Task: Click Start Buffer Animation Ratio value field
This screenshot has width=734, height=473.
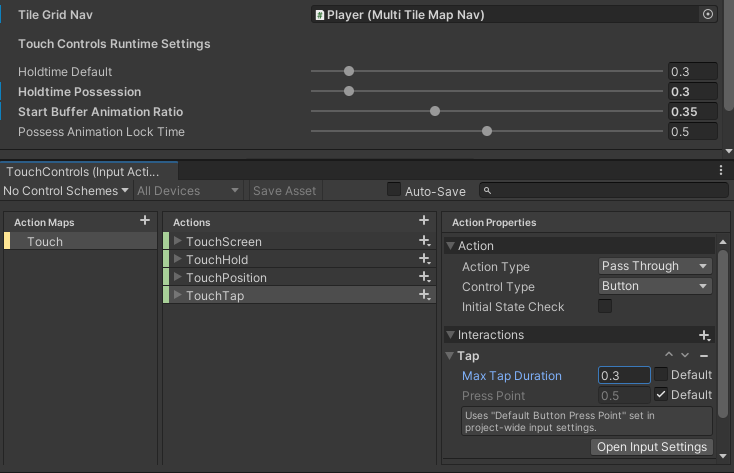Action: pos(692,112)
